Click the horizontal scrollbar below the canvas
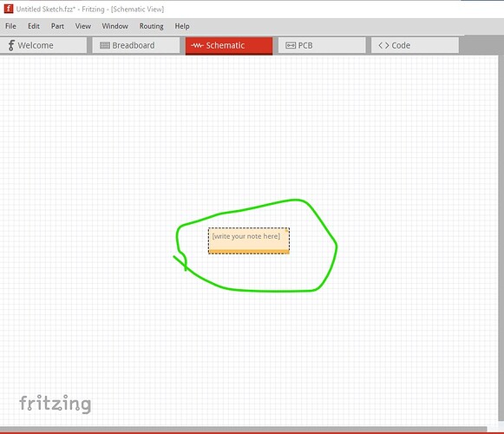Viewport: 504px width, 434px height. 243,429
